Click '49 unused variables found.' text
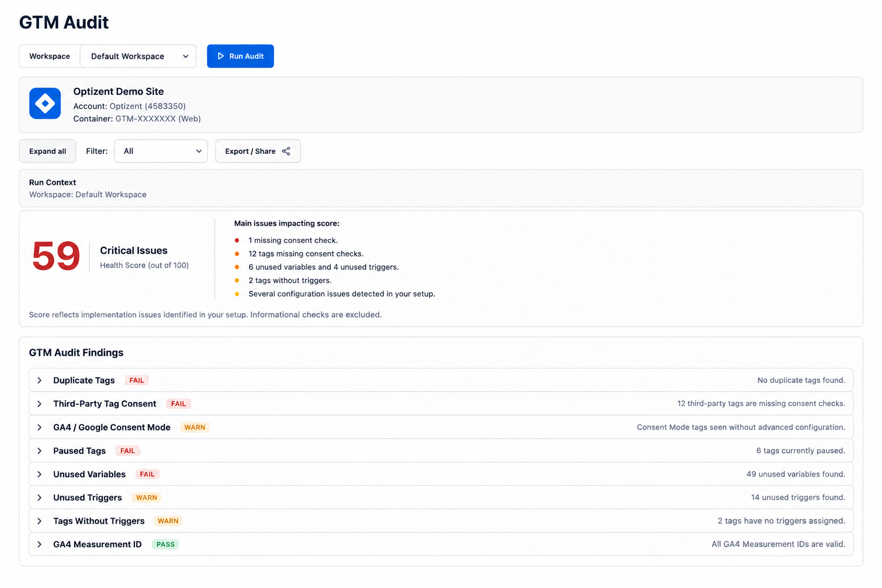882x588 pixels. (796, 474)
